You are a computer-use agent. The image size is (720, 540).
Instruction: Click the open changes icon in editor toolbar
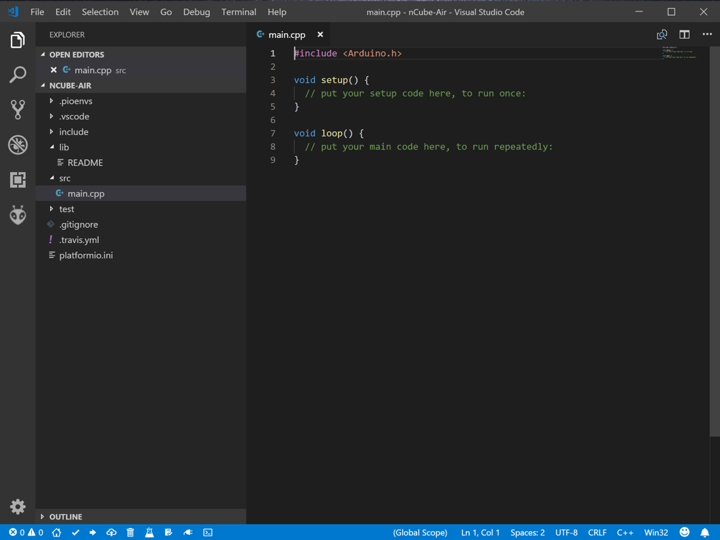662,34
